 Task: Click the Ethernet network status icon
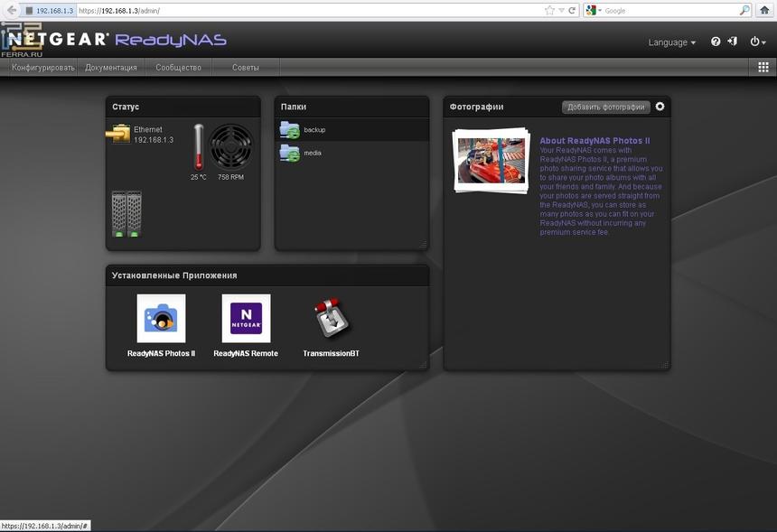118,135
